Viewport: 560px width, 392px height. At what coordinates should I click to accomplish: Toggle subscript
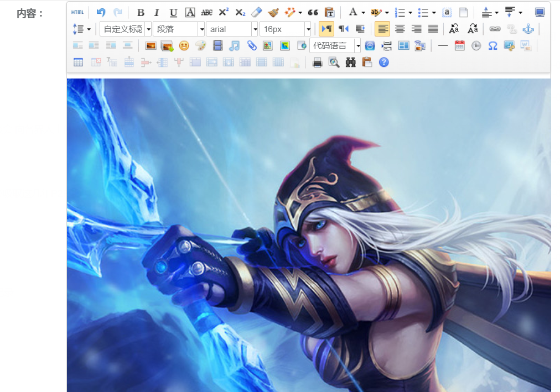click(x=240, y=13)
